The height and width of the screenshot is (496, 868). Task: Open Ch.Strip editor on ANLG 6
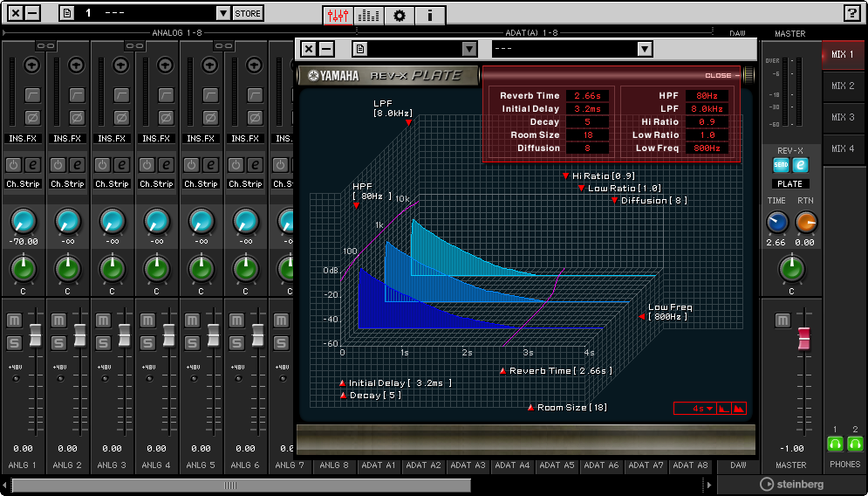coord(255,164)
